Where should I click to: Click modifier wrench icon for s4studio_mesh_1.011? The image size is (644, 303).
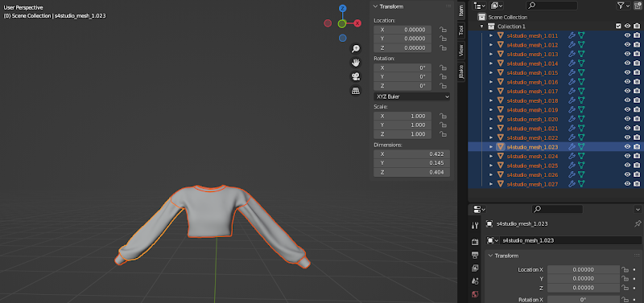pyautogui.click(x=572, y=35)
